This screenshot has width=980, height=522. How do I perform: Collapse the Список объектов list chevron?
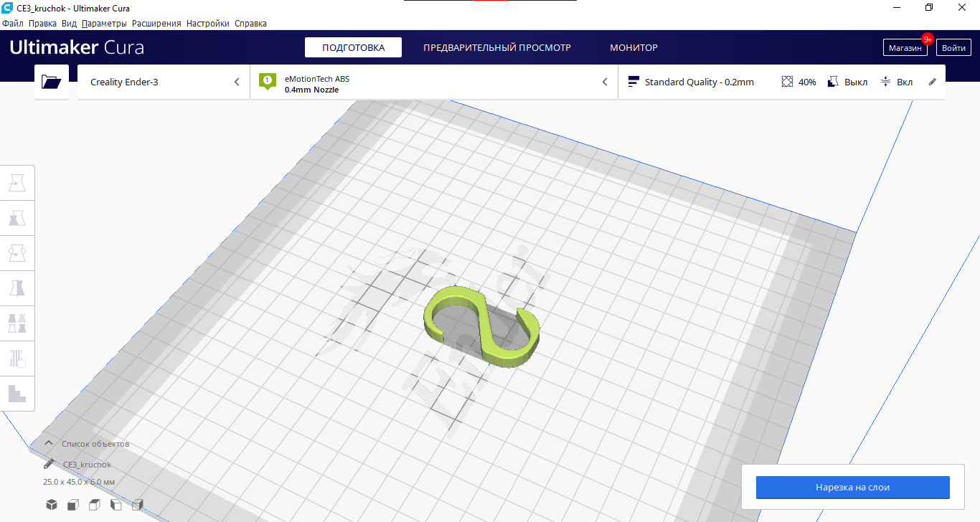[49, 443]
